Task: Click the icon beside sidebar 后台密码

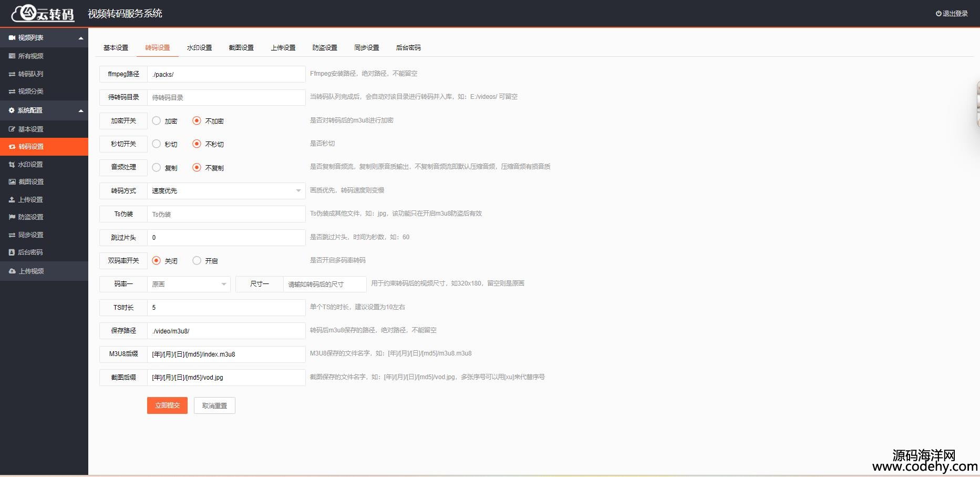Action: pos(12,252)
